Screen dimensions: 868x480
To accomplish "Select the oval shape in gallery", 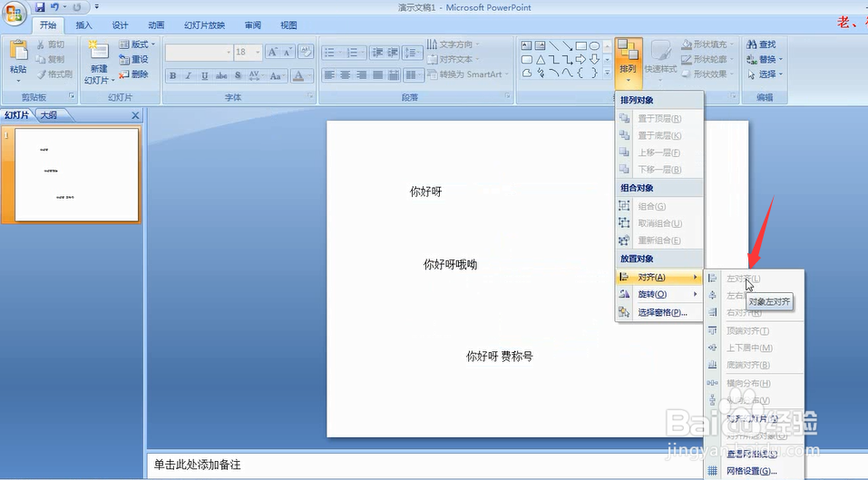I will [x=594, y=46].
